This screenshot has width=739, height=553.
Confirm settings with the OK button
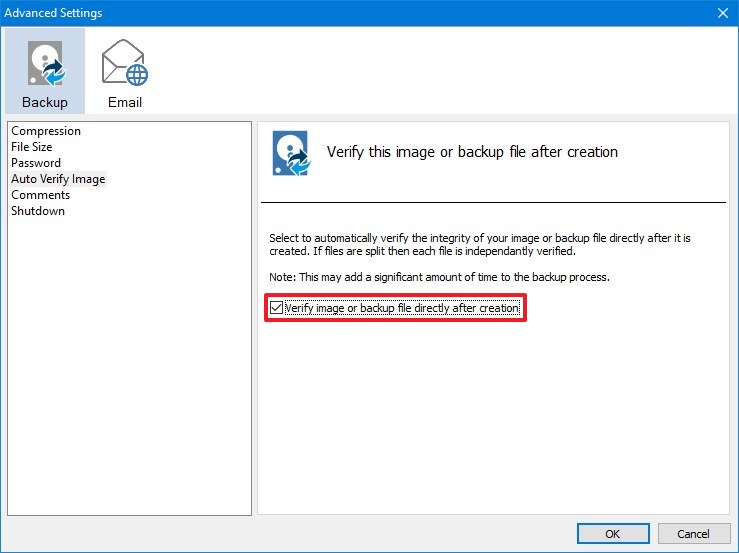tap(613, 534)
